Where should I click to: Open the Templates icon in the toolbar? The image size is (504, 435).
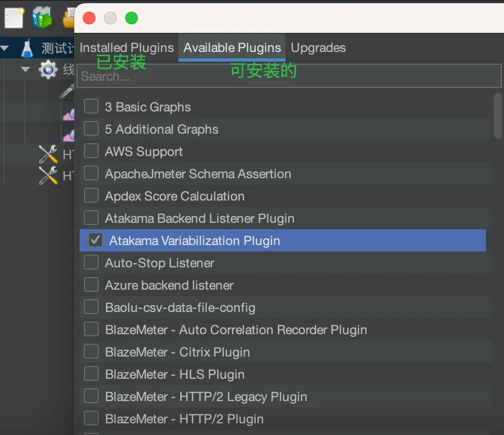coord(42,17)
